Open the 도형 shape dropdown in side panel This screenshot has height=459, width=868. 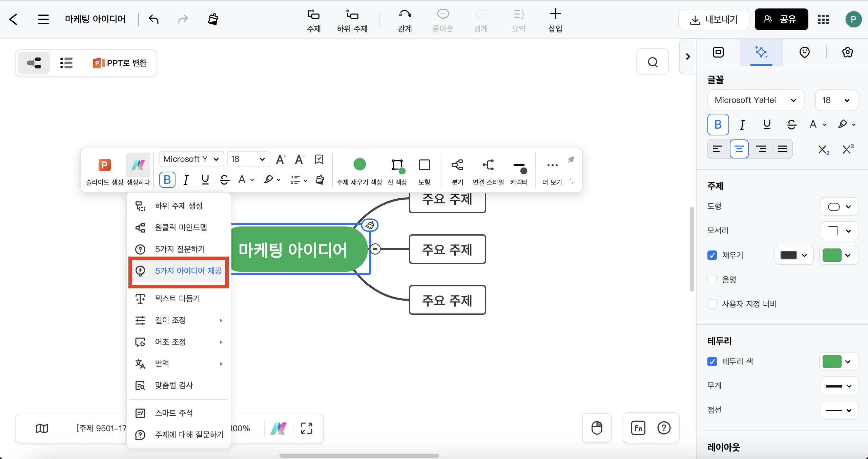pos(839,206)
